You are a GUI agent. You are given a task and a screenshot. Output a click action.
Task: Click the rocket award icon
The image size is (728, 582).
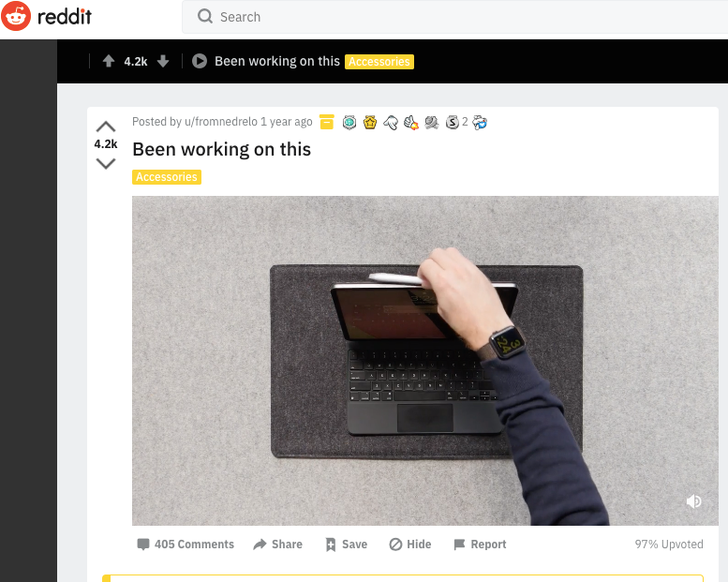pyautogui.click(x=411, y=122)
